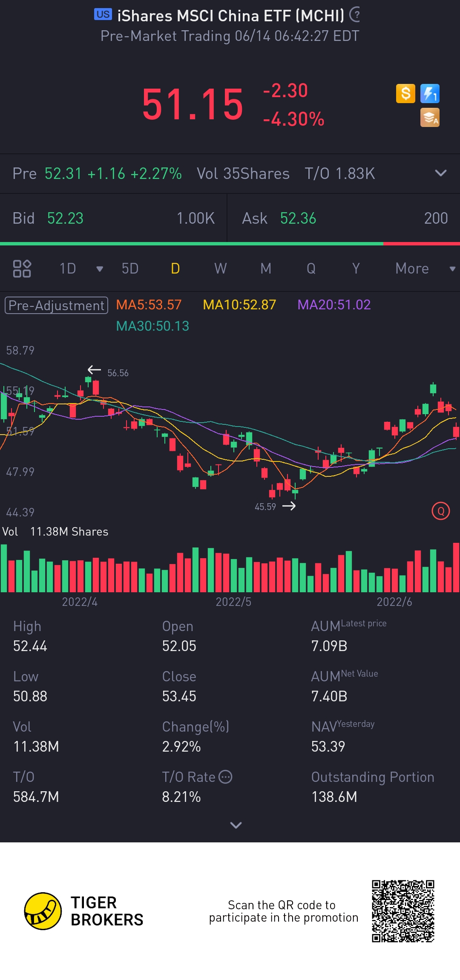Tap the Low 50.88 statistic
Image resolution: width=460 pixels, height=980 pixels.
[30, 686]
